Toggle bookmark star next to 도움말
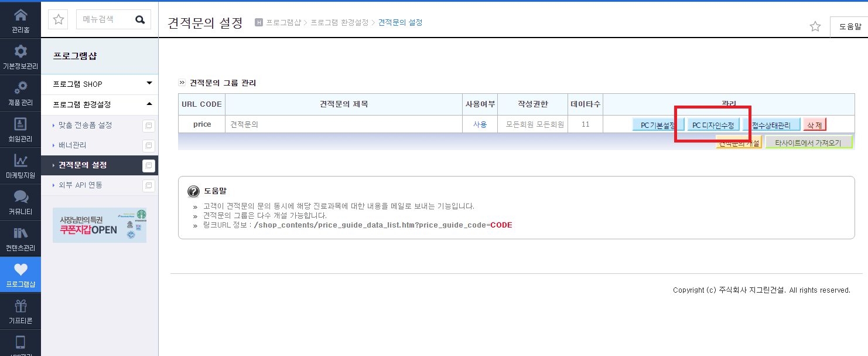The image size is (868, 356). (815, 26)
